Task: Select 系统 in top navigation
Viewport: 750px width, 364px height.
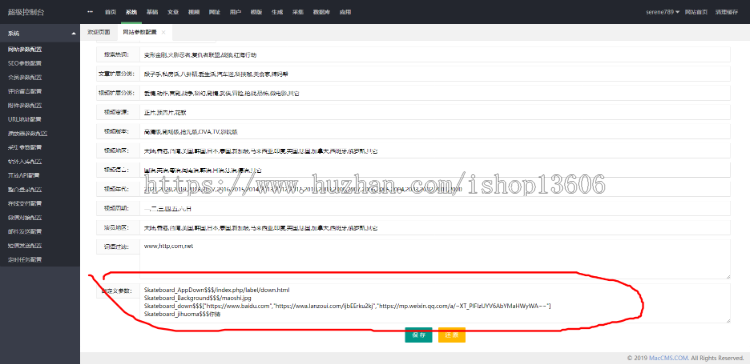Action: tap(131, 12)
